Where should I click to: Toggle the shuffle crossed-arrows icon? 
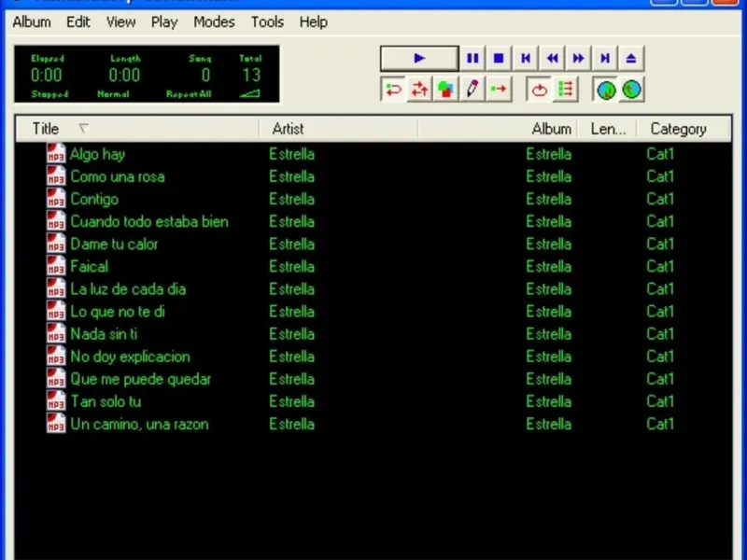point(419,89)
